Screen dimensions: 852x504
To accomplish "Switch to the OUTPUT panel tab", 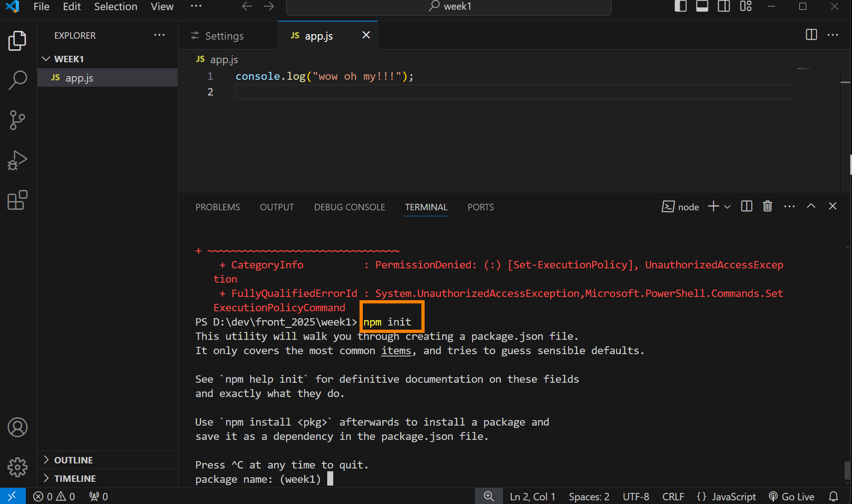I will tap(277, 207).
